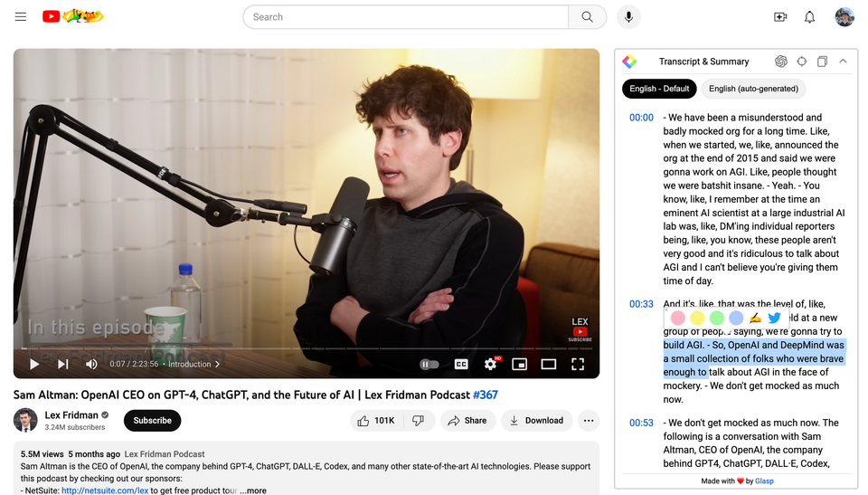Go to YouTube home via logo

coord(72,16)
